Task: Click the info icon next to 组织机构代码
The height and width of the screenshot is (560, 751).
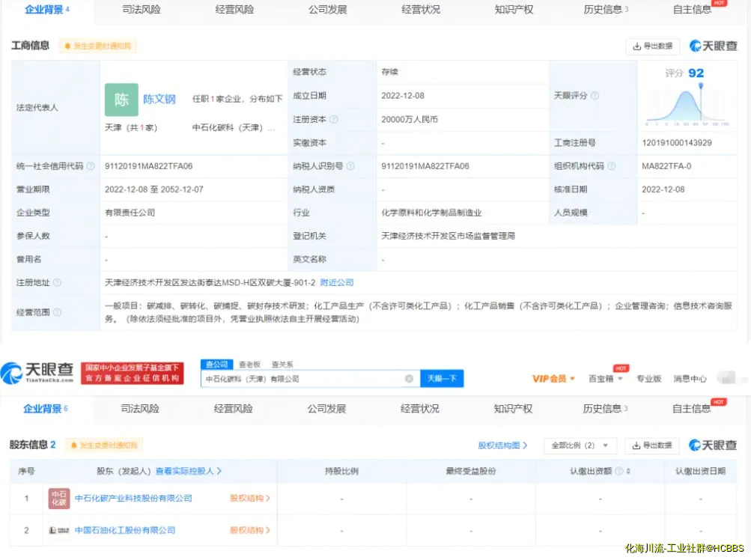Action: [611, 165]
